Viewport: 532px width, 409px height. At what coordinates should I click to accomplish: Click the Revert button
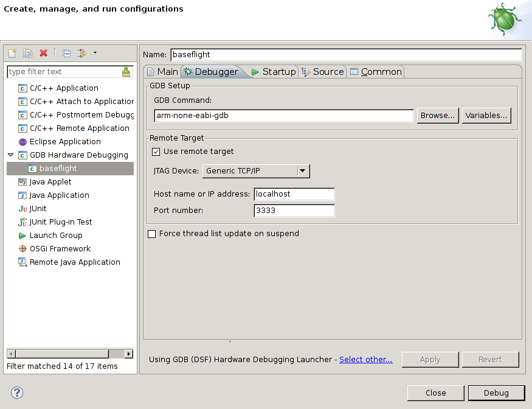click(490, 360)
